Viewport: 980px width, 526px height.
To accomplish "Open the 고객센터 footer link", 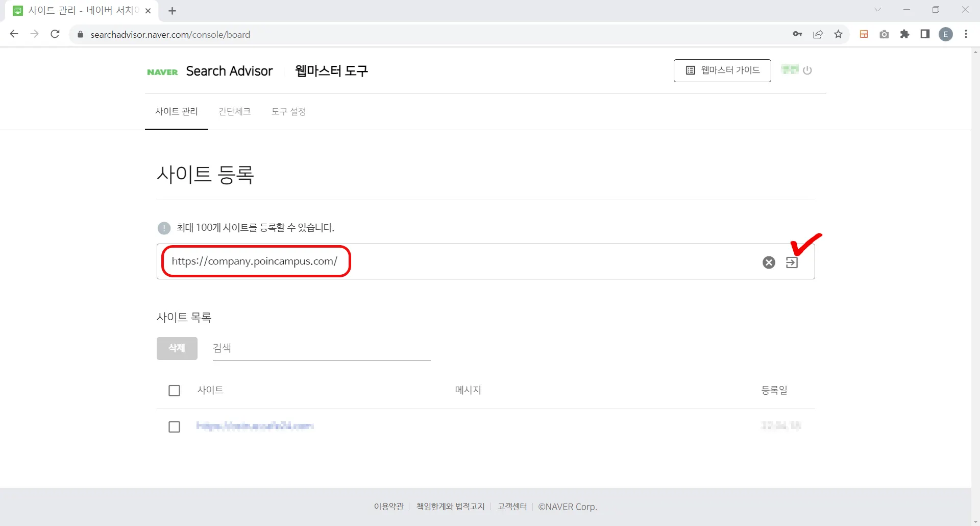I will point(512,507).
